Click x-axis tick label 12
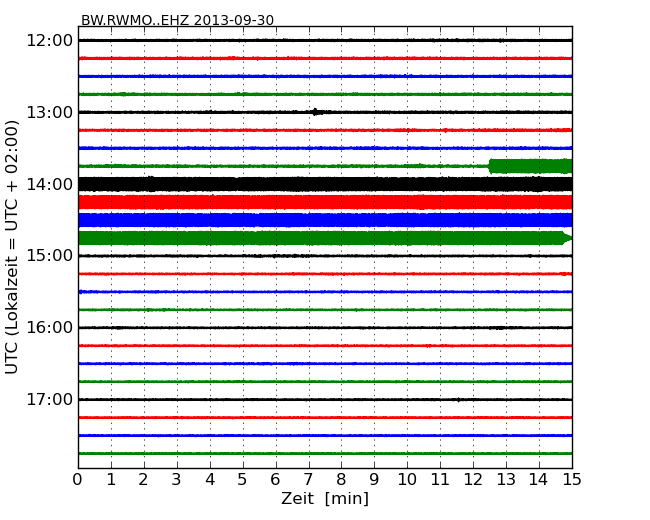Viewport: 650px width, 520px height. tap(473, 480)
